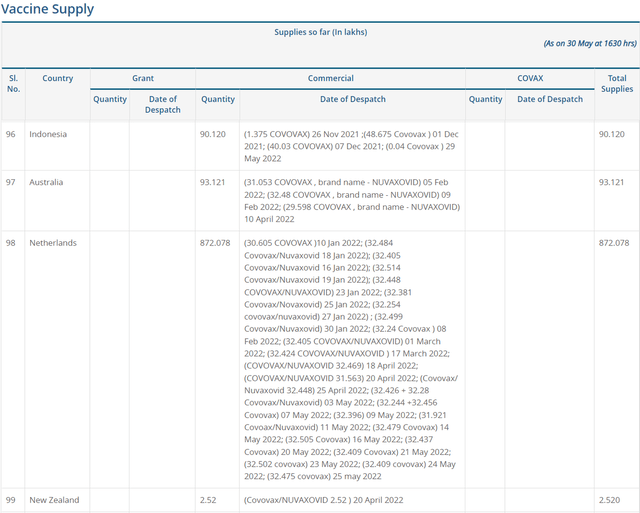
Task: Click Indonesia's commercial quantity 90.120
Action: 214,134
